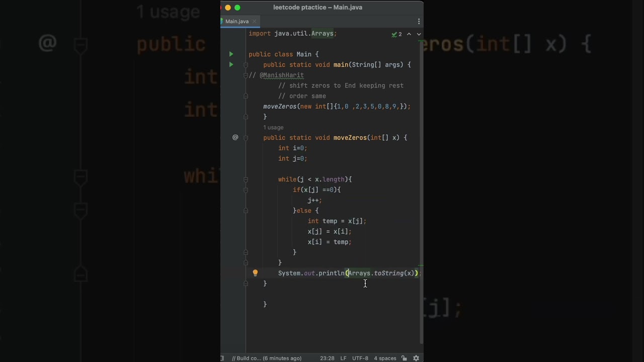Click the 'shift zeros to End' comment line
The width and height of the screenshot is (644, 362).
[x=341, y=85]
